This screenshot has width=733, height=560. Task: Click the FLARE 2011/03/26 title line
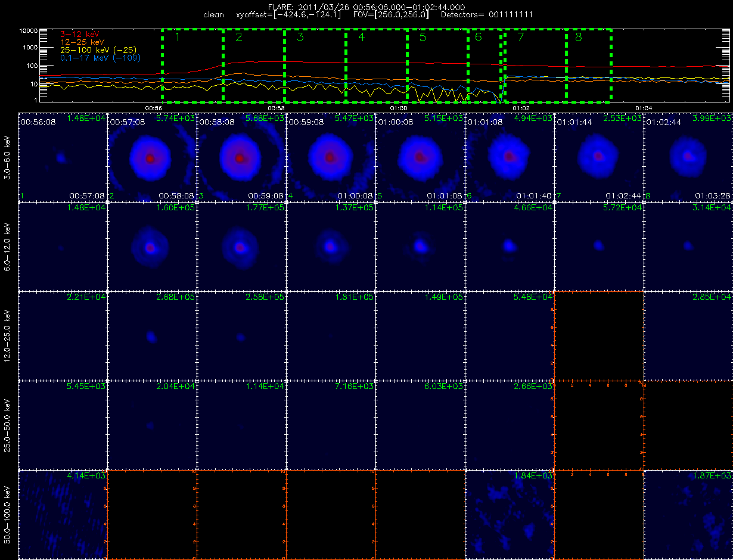[366, 7]
